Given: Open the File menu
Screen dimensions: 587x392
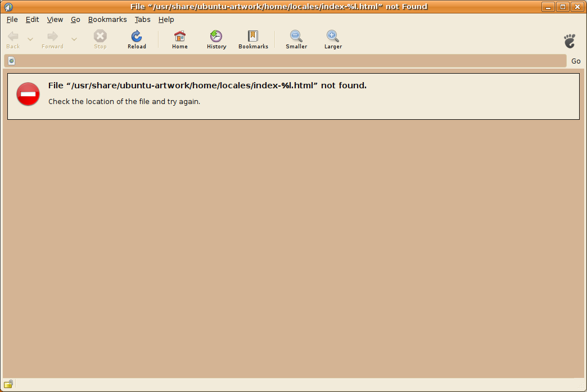Looking at the screenshot, I should pyautogui.click(x=12, y=20).
